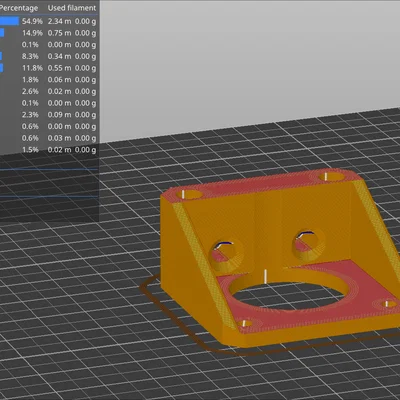Image resolution: width=400 pixels, height=400 pixels.
Task: Click the 0.02 m length in 1.5% row
Action: (59, 150)
